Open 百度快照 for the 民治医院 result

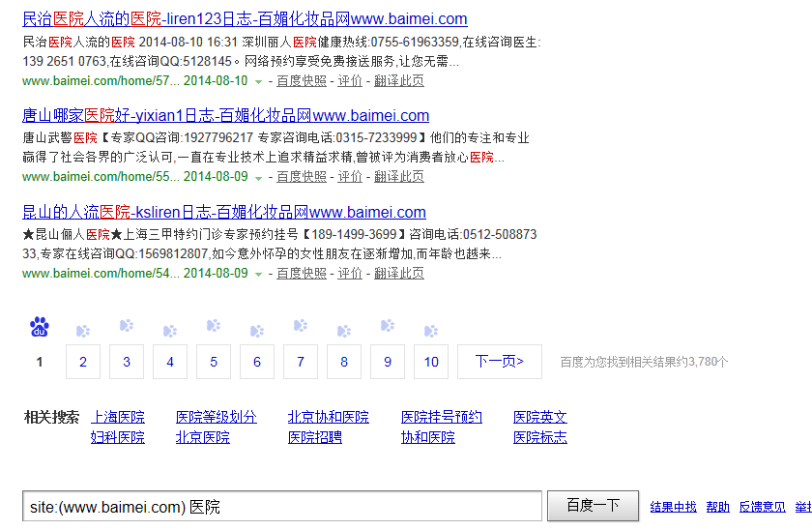(302, 81)
